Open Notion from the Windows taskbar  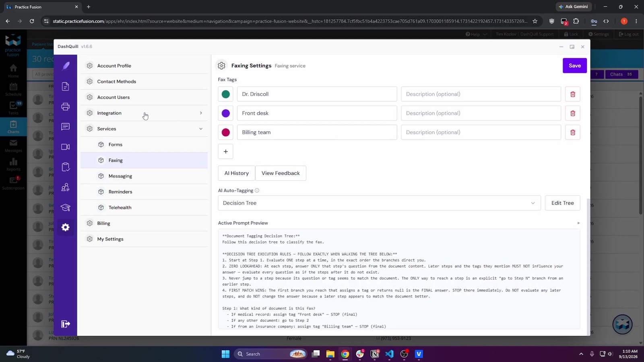click(375, 354)
